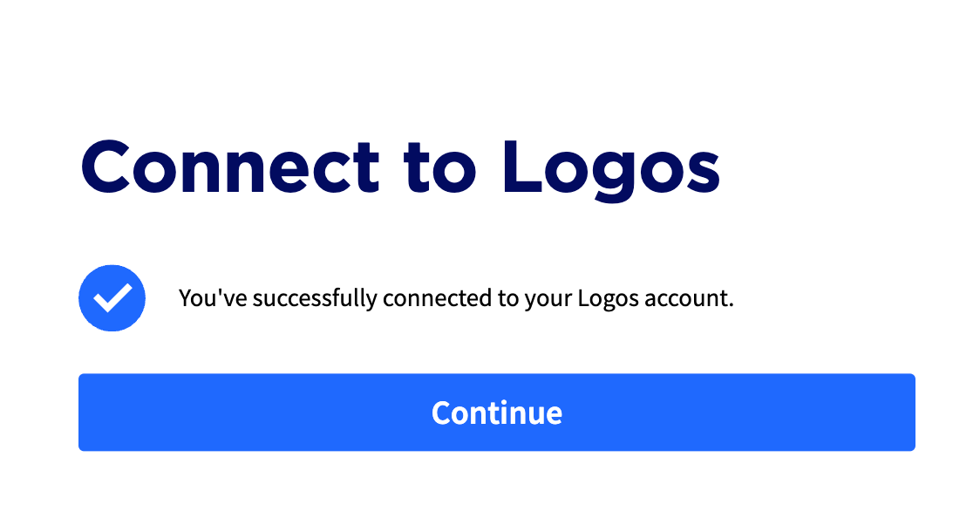
Task: Click the word "to" in the heading
Action: point(440,169)
